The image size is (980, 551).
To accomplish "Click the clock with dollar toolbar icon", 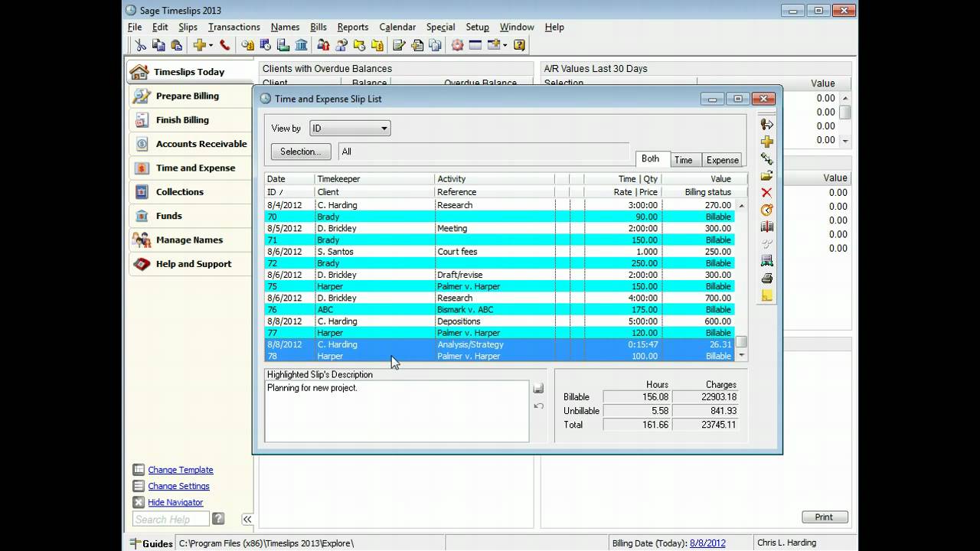I will (x=247, y=45).
